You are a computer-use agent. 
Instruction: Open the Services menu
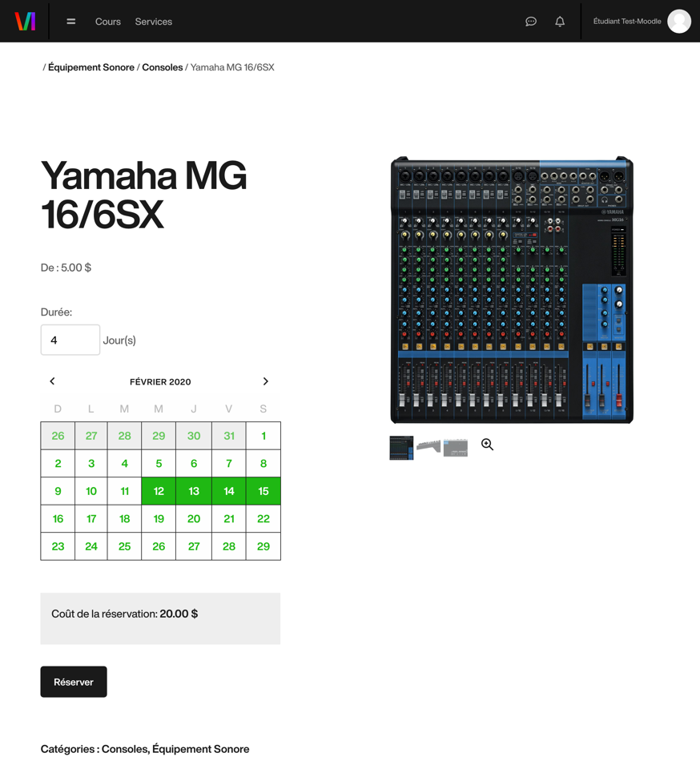[x=153, y=22]
